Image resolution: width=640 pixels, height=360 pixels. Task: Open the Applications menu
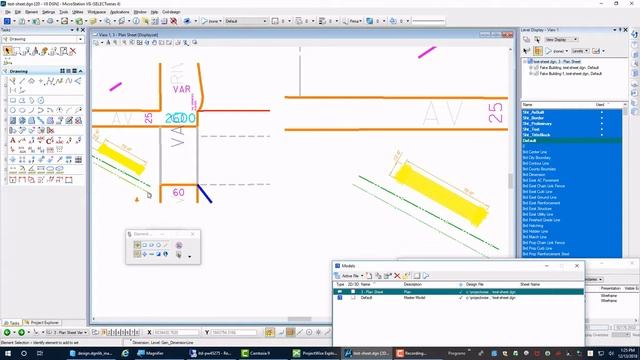click(x=120, y=12)
